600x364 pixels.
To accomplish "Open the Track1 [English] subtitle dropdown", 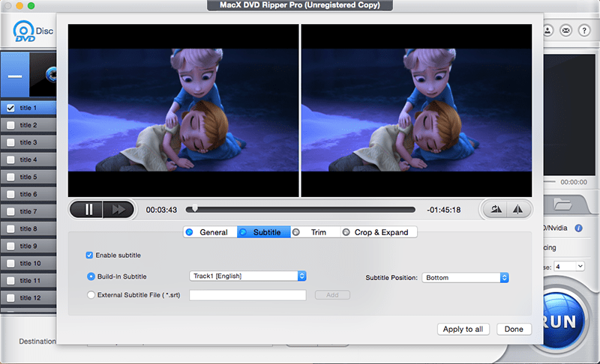I will tap(247, 276).
